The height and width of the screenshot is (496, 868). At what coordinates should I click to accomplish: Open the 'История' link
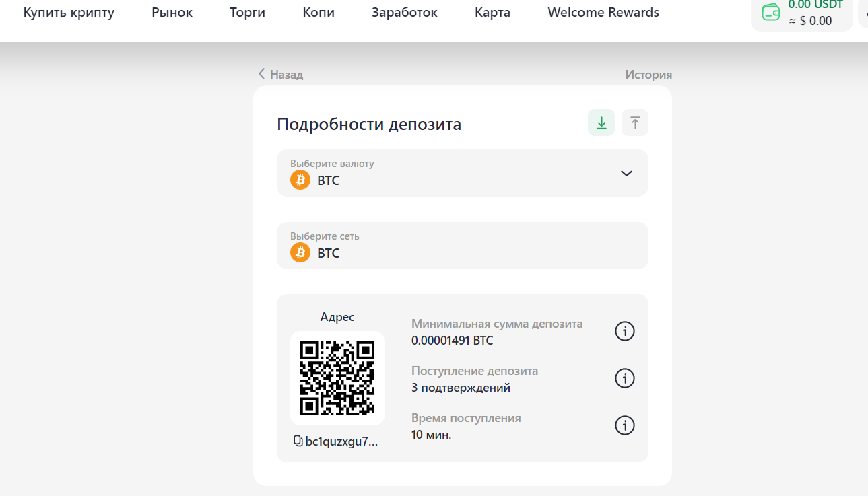[x=648, y=75]
